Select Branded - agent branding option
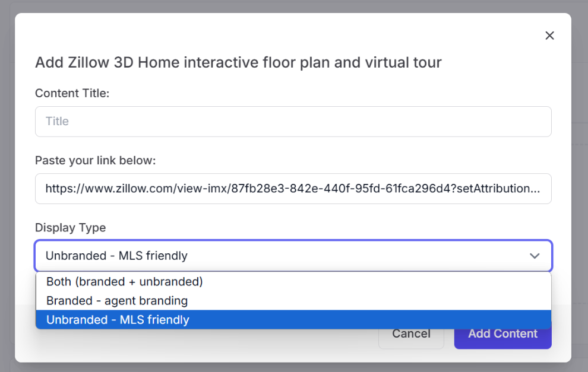This screenshot has width=588, height=372. pos(293,301)
